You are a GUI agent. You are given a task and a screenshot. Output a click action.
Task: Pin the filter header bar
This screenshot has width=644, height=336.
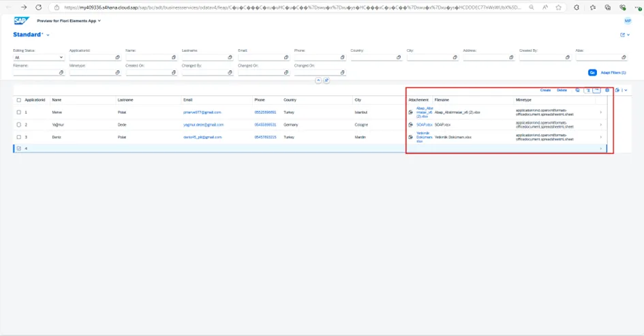point(326,80)
